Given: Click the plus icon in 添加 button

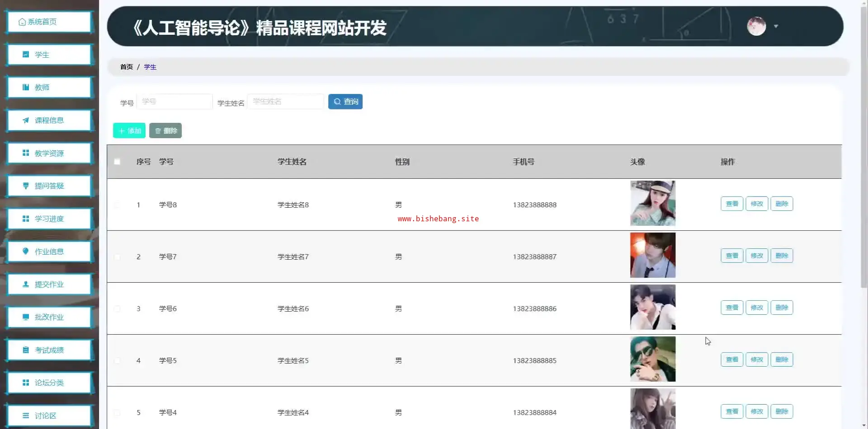Looking at the screenshot, I should [x=122, y=131].
